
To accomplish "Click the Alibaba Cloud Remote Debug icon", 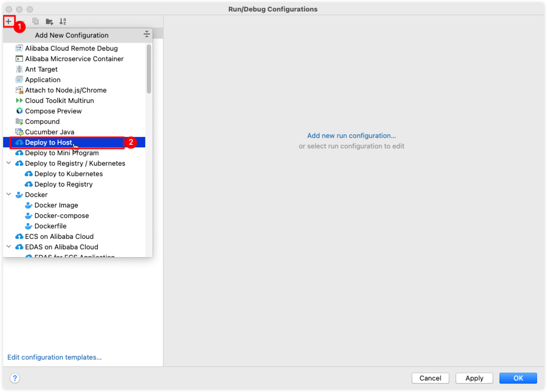I will [19, 48].
